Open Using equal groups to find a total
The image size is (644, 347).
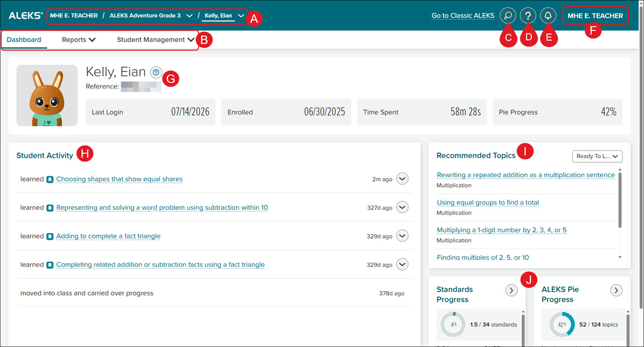click(x=488, y=203)
